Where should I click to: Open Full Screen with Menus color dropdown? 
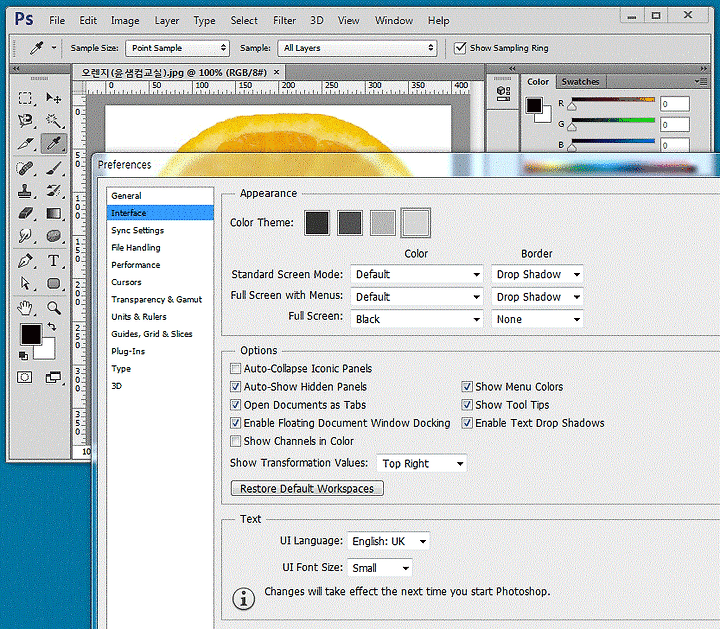tap(416, 297)
